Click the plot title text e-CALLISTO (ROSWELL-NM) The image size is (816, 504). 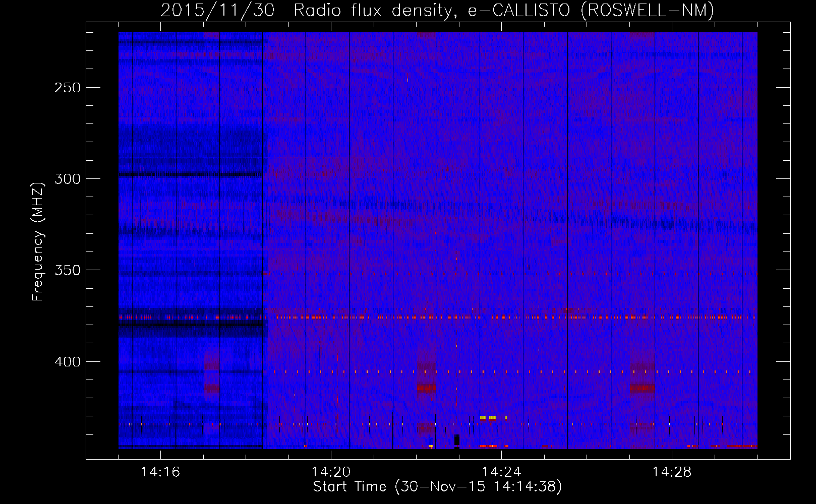click(x=591, y=10)
